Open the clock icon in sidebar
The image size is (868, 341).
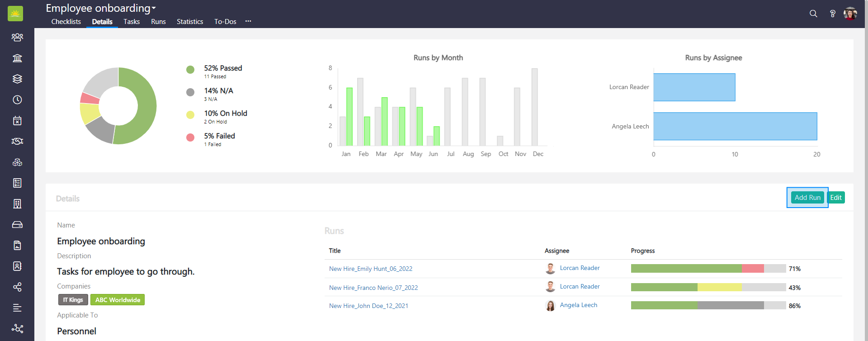point(17,99)
